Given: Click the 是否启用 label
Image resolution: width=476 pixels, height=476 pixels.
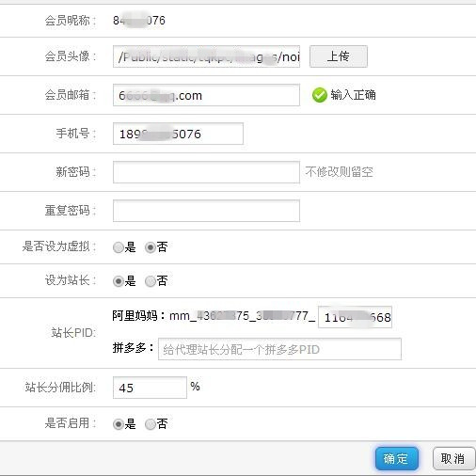Looking at the screenshot, I should 71,423.
